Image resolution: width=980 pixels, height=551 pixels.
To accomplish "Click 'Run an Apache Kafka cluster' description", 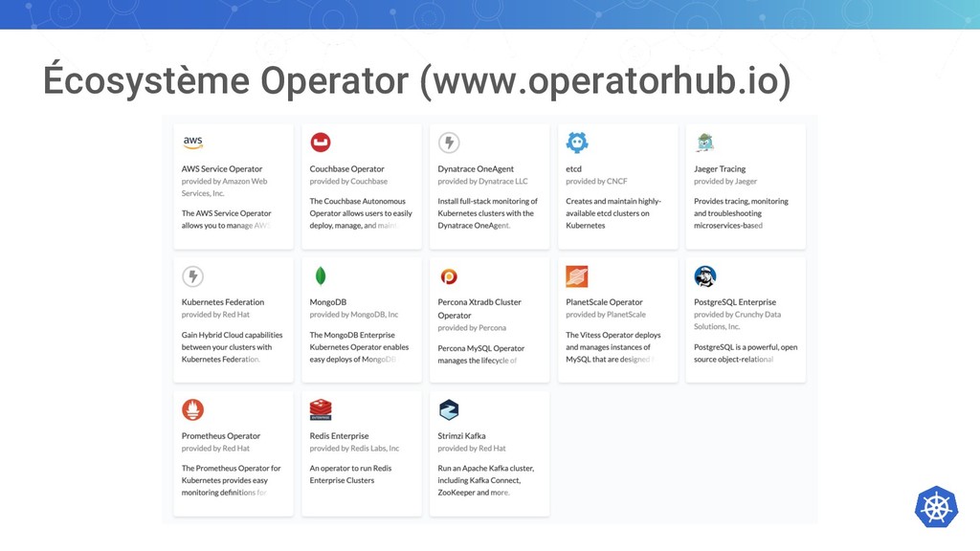I will [485, 480].
